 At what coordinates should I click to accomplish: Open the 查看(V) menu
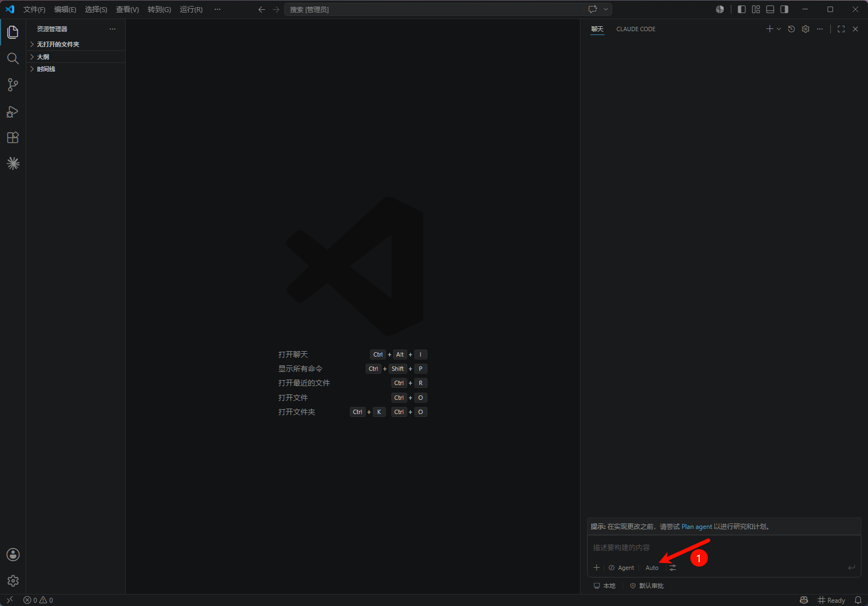(127, 9)
